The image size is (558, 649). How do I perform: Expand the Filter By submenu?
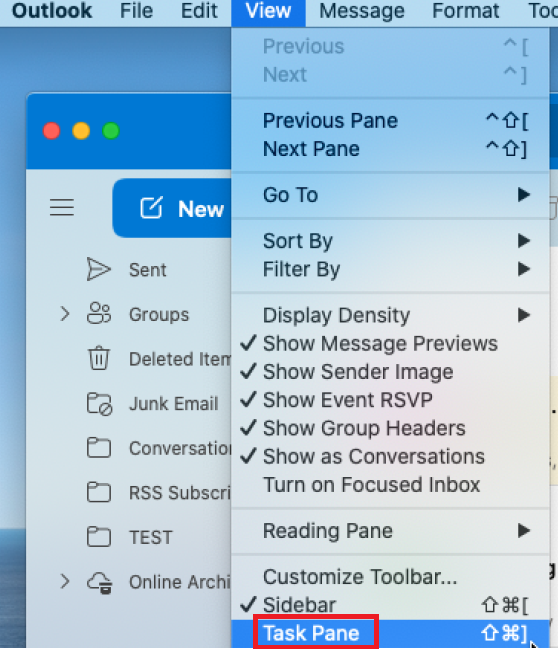(390, 269)
